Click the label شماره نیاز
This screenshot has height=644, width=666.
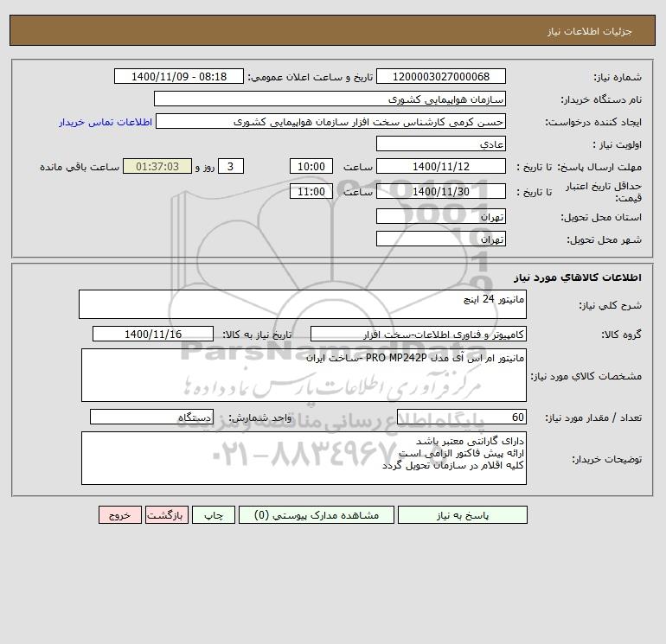pos(618,77)
